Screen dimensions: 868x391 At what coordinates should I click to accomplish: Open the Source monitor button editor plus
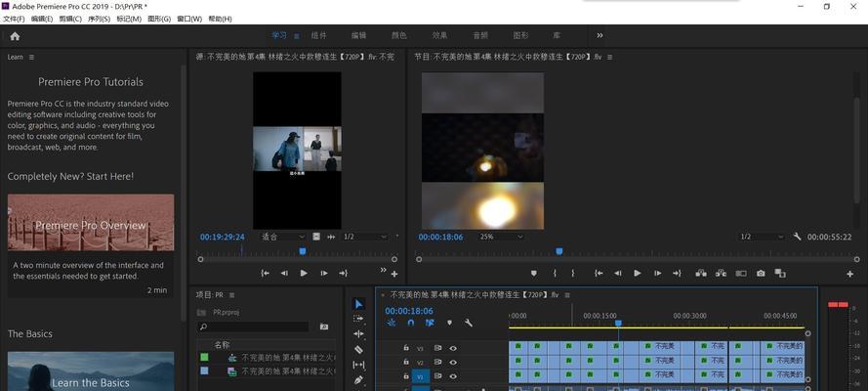[394, 274]
